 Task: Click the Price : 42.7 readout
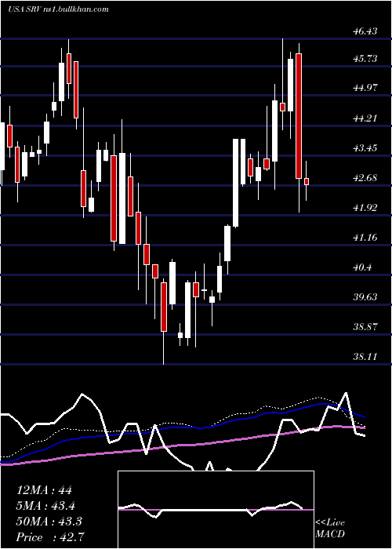49,537
